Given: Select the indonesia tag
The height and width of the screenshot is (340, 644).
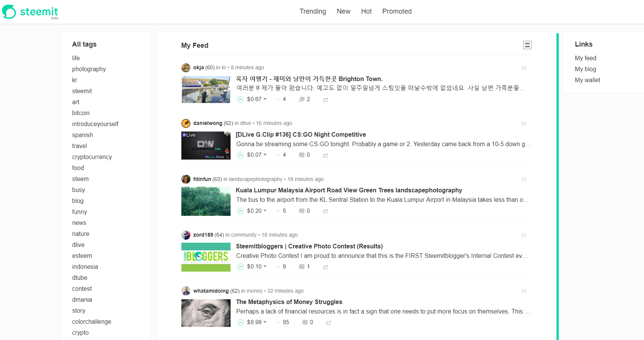Looking at the screenshot, I should [85, 267].
